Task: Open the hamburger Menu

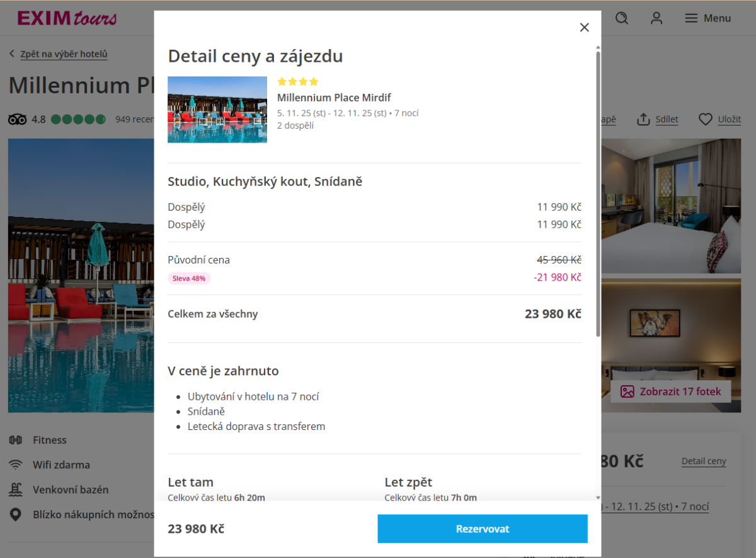Action: coord(708,18)
